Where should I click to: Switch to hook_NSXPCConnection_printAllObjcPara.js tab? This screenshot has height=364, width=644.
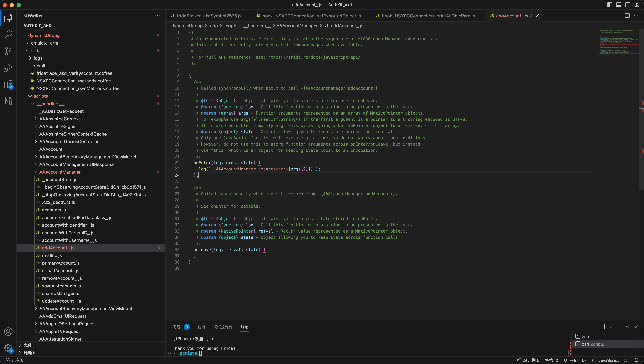428,16
